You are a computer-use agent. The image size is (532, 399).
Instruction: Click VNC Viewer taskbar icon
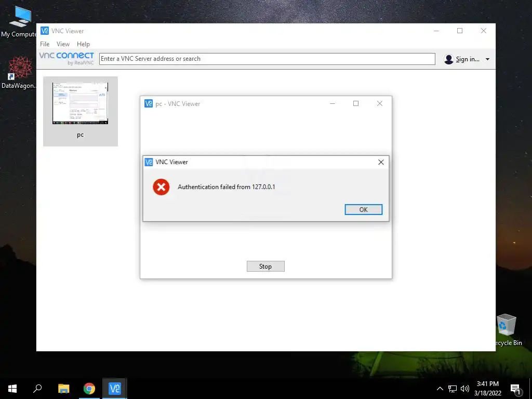pyautogui.click(x=115, y=389)
